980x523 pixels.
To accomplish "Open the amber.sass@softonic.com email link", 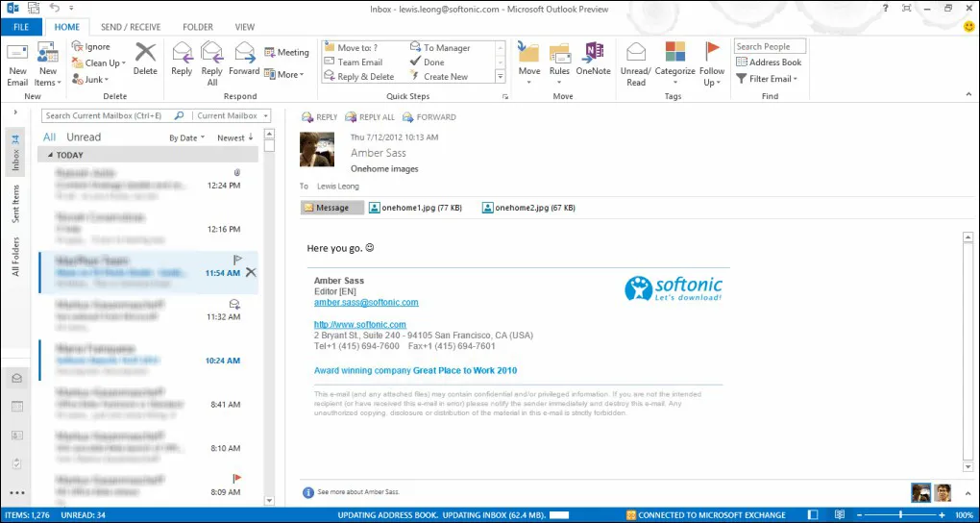I will click(x=365, y=302).
